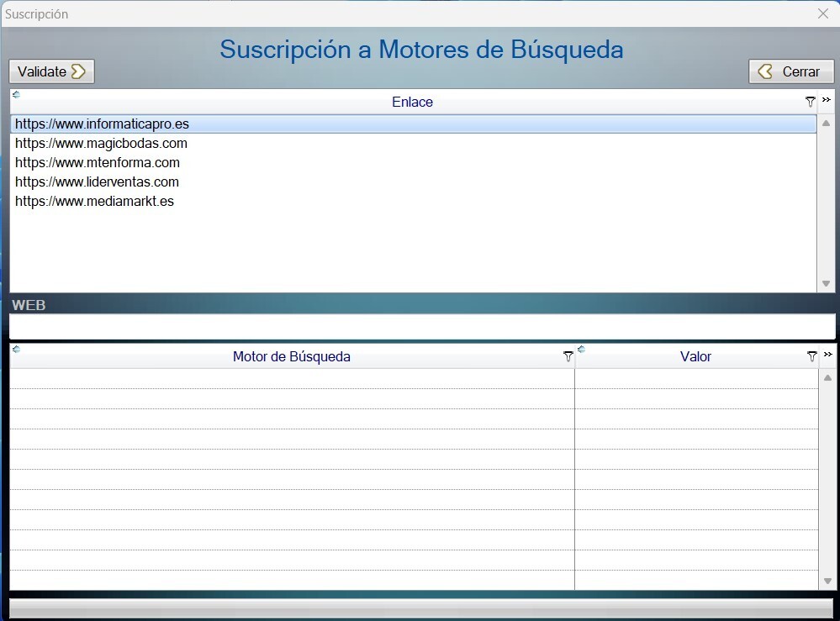
Task: Click the Enlace column header
Action: tap(412, 102)
